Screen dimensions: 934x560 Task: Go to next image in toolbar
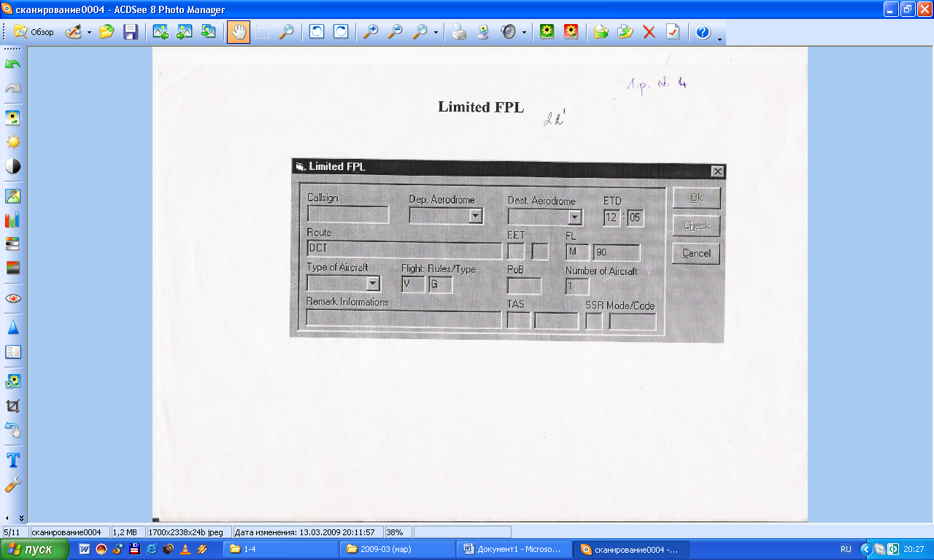[185, 32]
